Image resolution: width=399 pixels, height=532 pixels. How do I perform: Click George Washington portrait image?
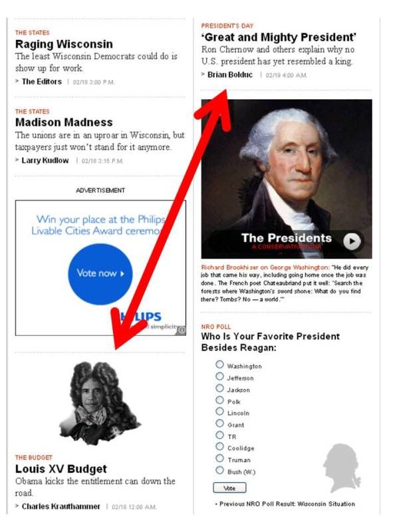point(287,179)
